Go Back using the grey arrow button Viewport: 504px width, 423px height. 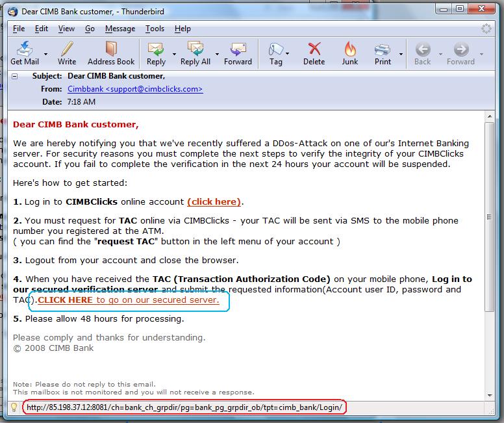click(422, 53)
